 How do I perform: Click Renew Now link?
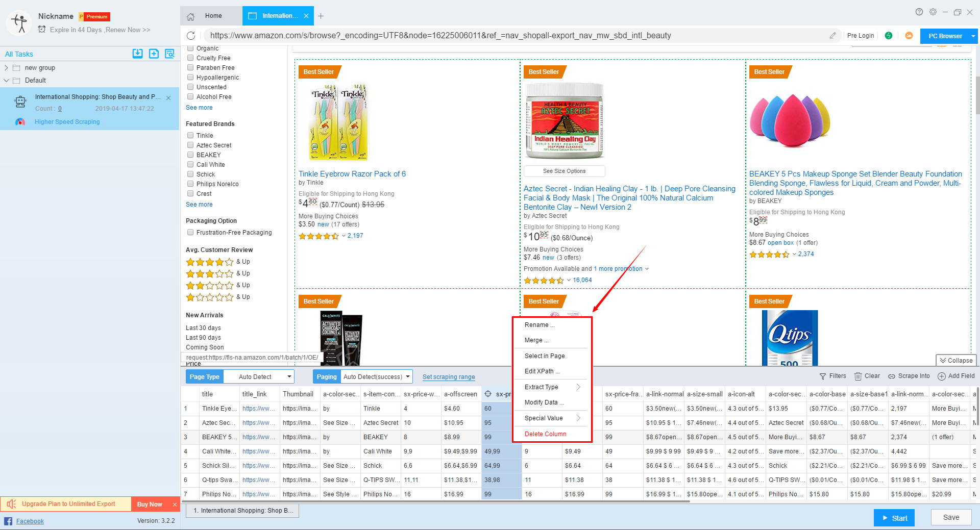point(128,30)
